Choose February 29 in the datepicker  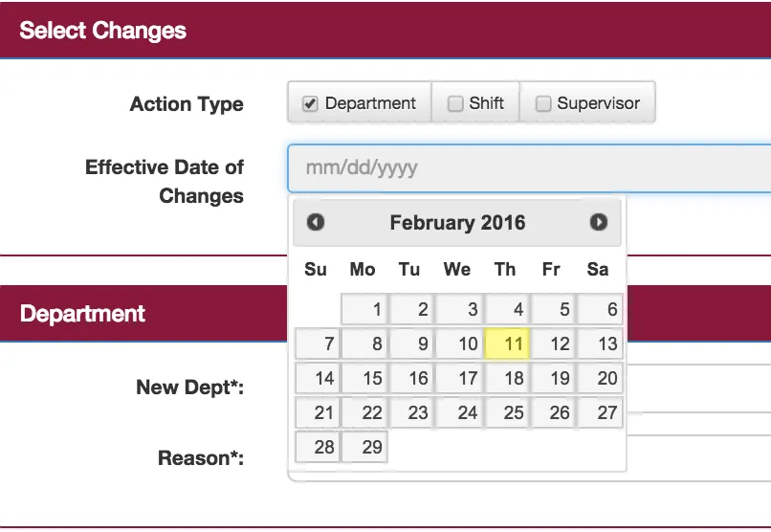click(365, 447)
